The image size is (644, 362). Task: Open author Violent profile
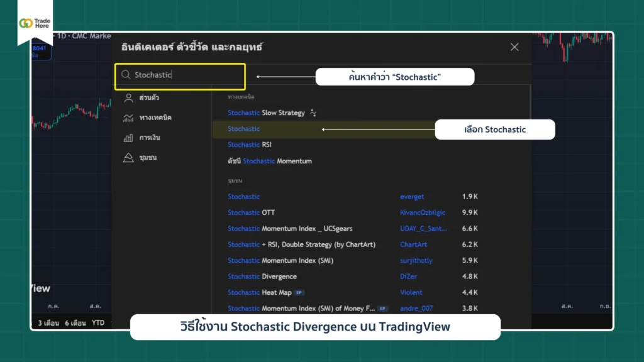point(411,293)
